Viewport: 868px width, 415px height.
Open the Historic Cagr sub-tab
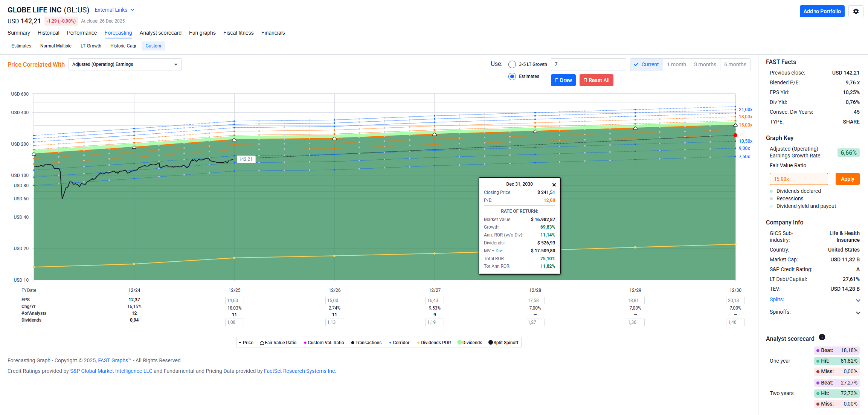click(x=123, y=46)
